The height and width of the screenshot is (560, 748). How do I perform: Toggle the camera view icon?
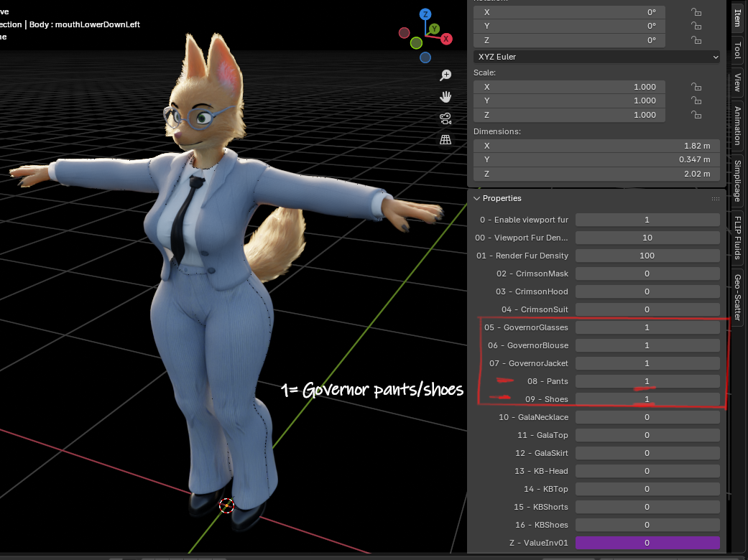[x=445, y=118]
